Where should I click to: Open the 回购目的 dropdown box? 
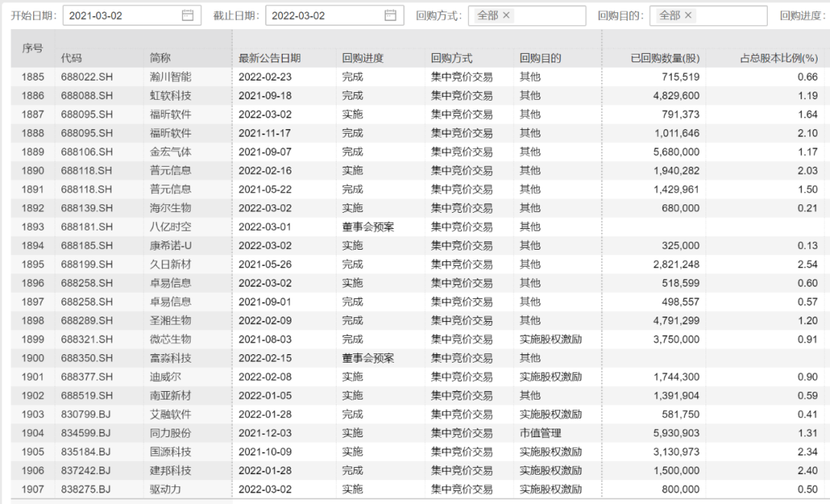click(x=709, y=15)
